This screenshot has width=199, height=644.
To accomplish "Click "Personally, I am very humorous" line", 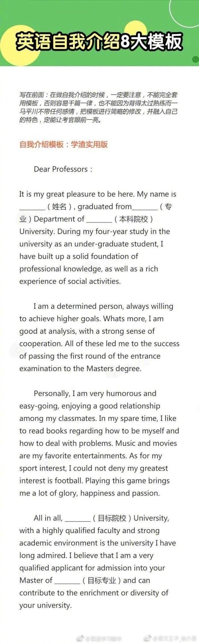I will (x=95, y=394).
